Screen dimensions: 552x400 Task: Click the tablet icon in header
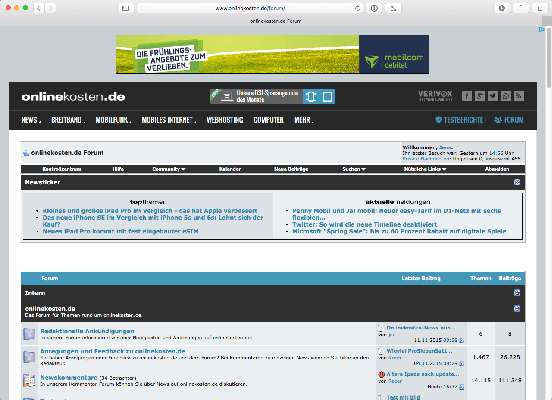click(x=327, y=96)
